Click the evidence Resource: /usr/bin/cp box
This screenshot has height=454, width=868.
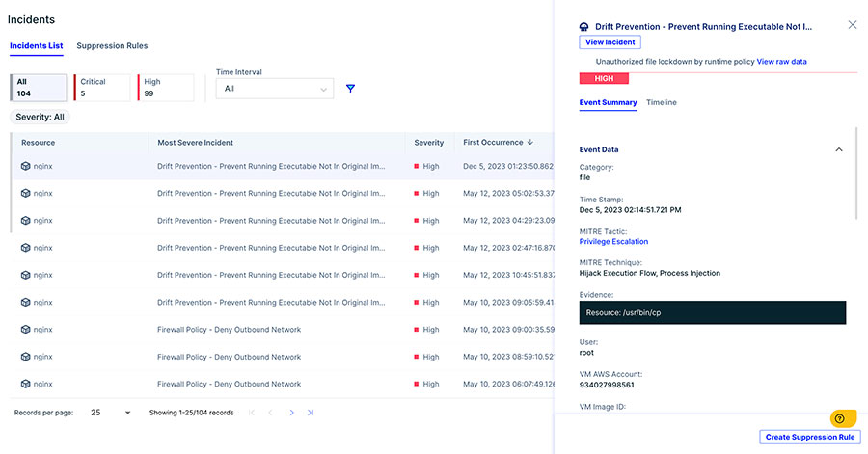pos(713,312)
